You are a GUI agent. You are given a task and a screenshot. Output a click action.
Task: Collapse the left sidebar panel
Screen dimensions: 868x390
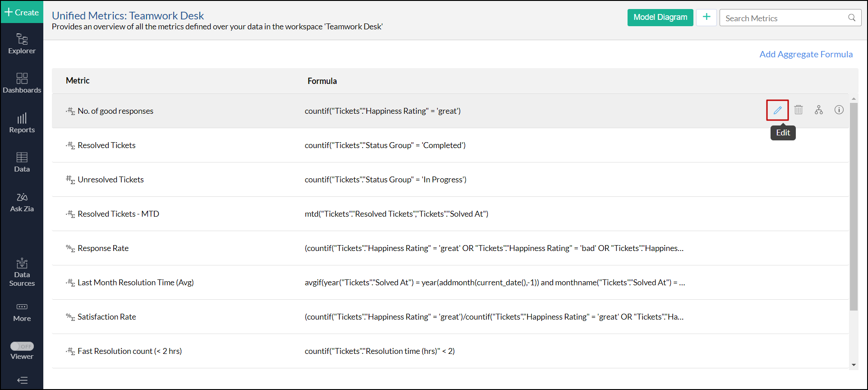pyautogui.click(x=22, y=380)
